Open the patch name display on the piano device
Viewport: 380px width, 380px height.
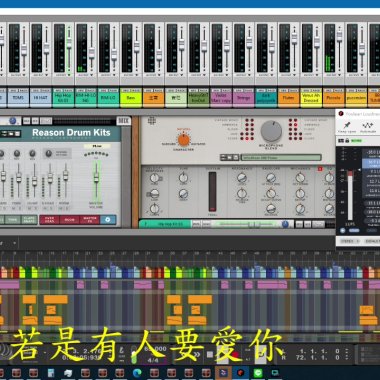281,157
